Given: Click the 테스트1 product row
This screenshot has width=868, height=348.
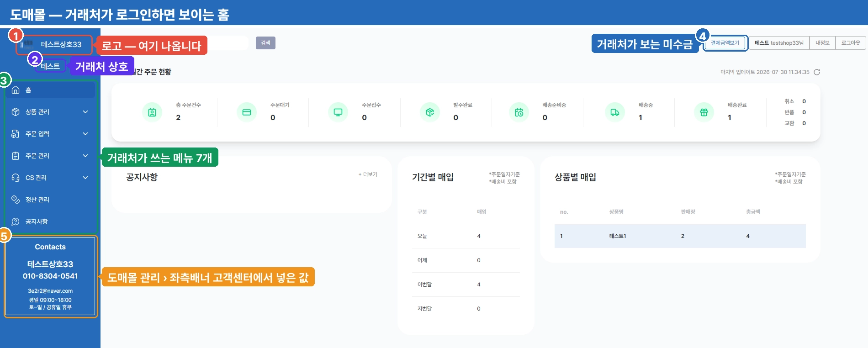Looking at the screenshot, I should 680,236.
